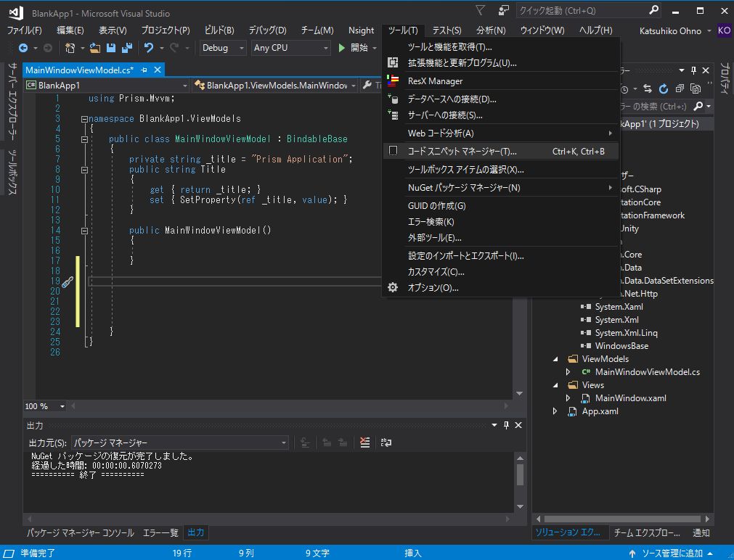Click the quick launch magnifier icon
Image resolution: width=734 pixels, height=560 pixels.
point(654,10)
